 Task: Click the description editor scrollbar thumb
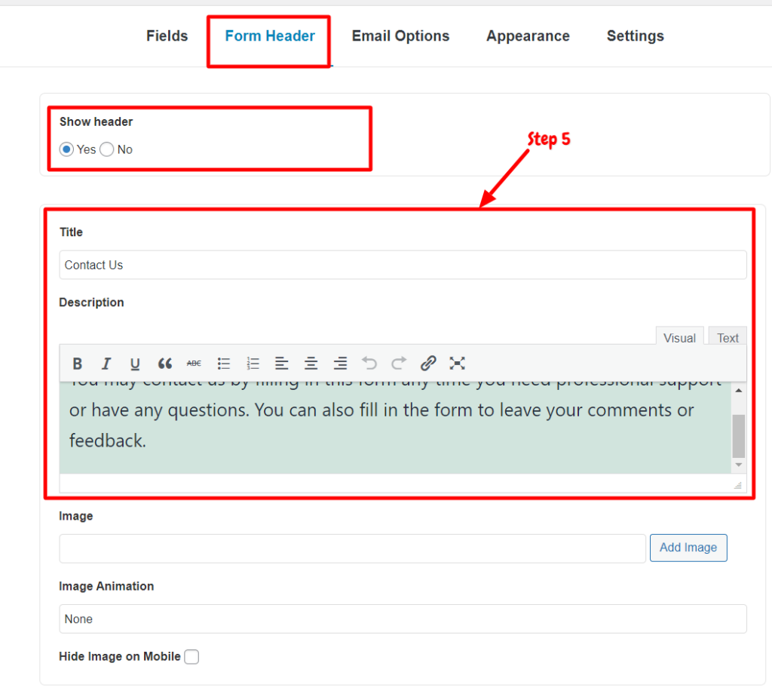[739, 436]
